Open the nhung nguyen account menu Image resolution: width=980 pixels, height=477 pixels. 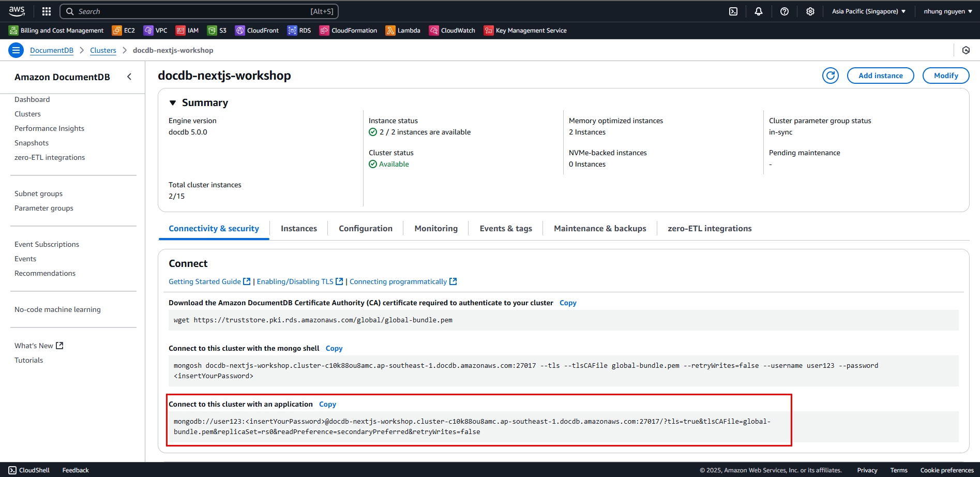click(948, 11)
